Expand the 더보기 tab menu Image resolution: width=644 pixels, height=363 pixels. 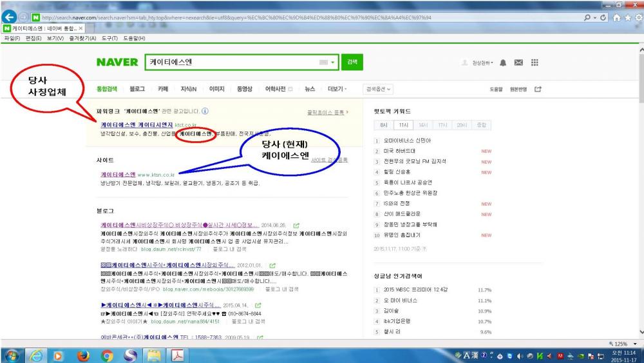click(337, 89)
